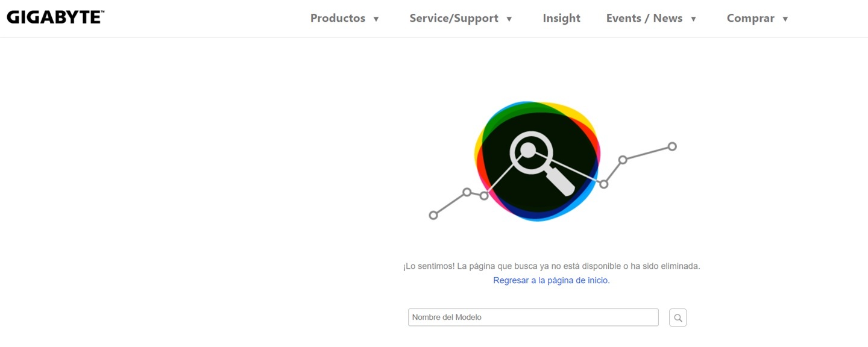Expand the Events / News dropdown arrow
The height and width of the screenshot is (347, 868).
click(x=693, y=19)
